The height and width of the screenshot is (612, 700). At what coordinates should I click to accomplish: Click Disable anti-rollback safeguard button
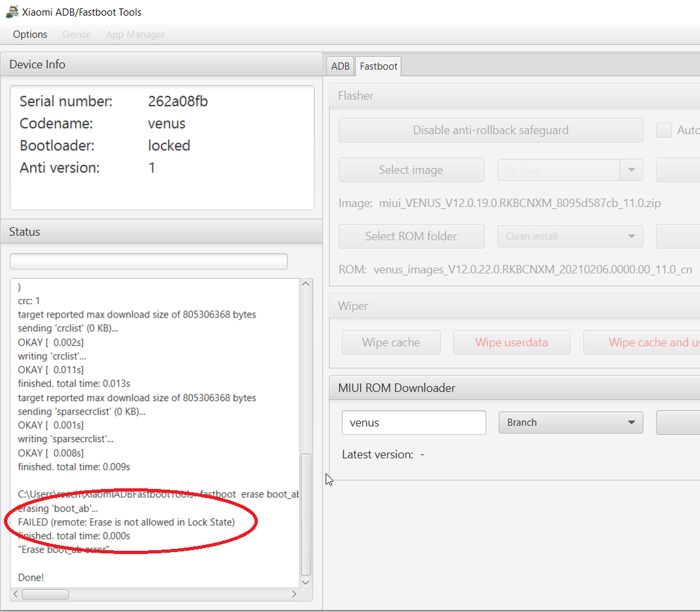pos(490,130)
